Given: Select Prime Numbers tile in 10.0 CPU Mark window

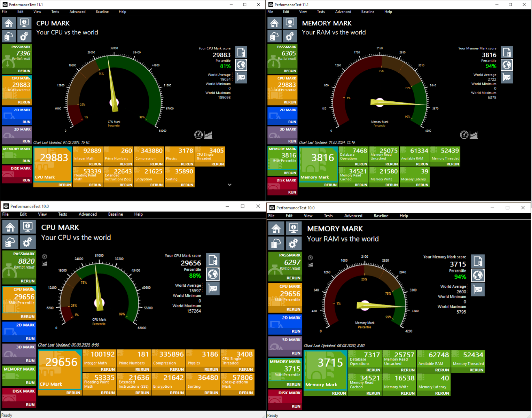Looking at the screenshot, I should click(134, 361).
